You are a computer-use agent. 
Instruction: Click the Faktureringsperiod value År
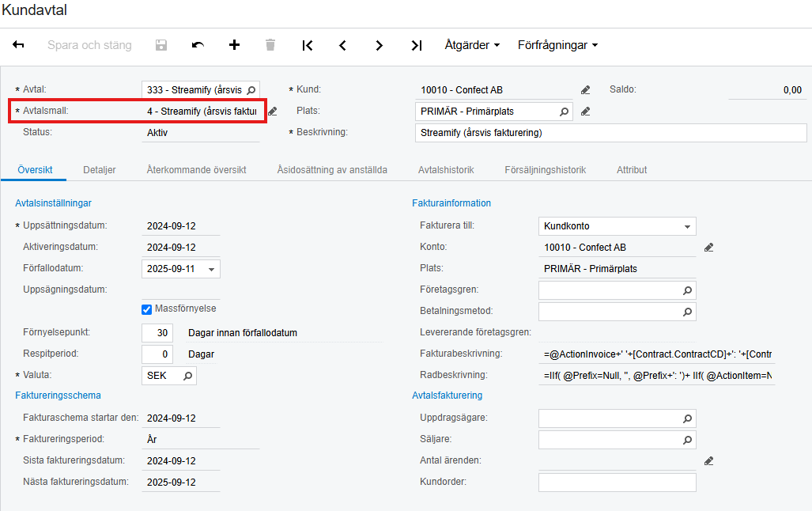point(152,440)
